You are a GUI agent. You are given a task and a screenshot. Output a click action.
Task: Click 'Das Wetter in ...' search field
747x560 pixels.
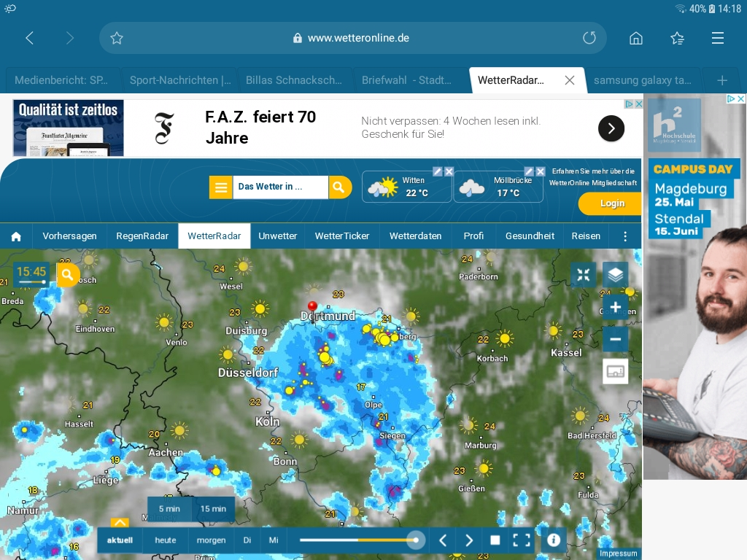click(280, 187)
